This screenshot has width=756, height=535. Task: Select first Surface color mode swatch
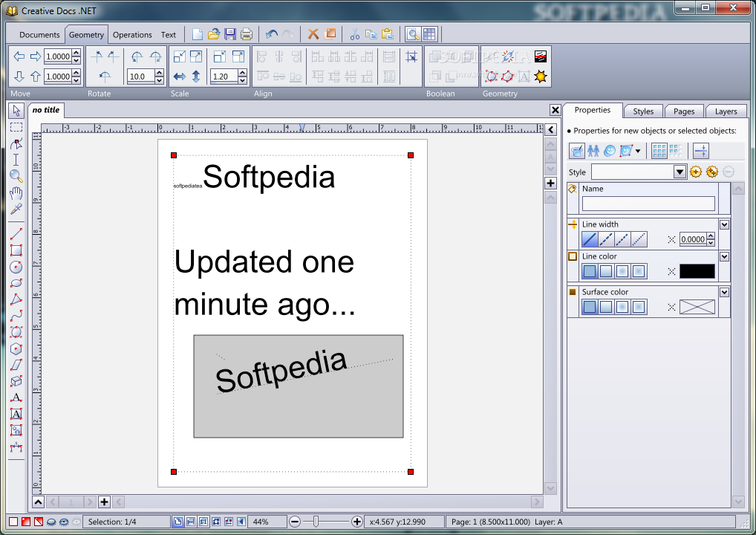[x=590, y=307]
